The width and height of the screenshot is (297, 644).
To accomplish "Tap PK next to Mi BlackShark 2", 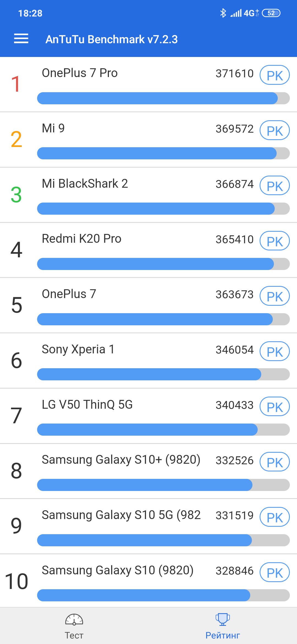I will [x=275, y=186].
